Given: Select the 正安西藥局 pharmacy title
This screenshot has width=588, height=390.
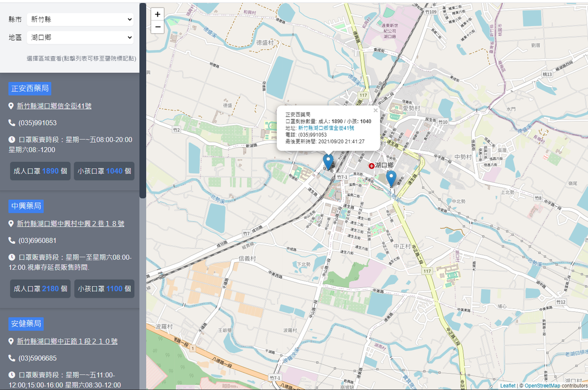Looking at the screenshot, I should (x=30, y=89).
